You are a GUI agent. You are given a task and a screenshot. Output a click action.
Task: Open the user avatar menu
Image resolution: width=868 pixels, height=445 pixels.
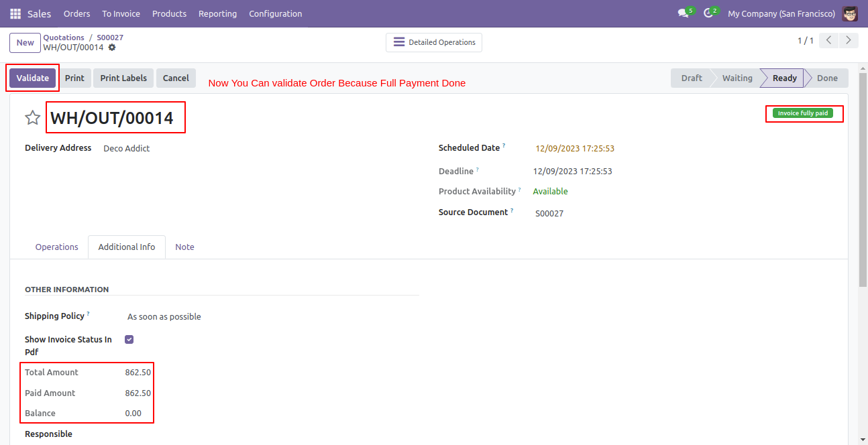click(850, 13)
